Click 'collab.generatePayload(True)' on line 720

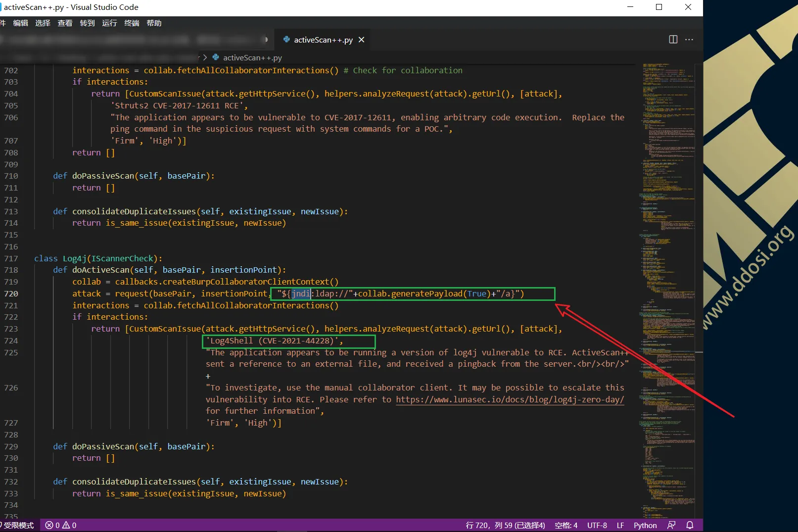coord(424,294)
